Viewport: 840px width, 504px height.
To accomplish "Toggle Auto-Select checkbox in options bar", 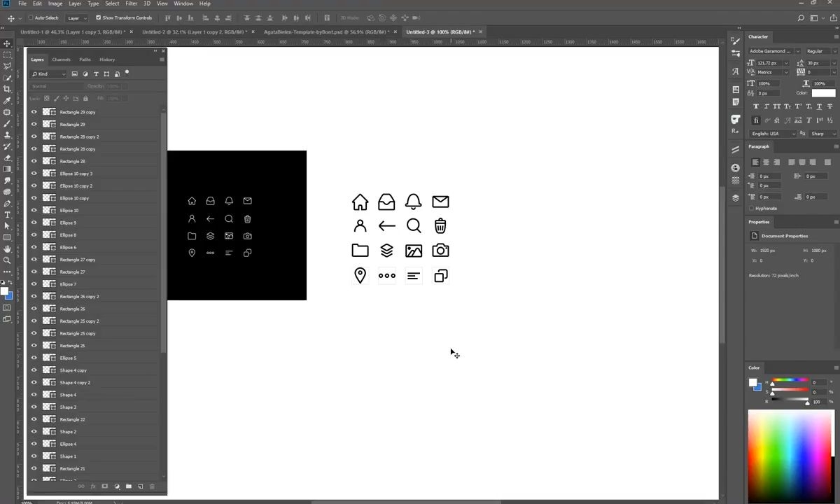I will [31, 17].
